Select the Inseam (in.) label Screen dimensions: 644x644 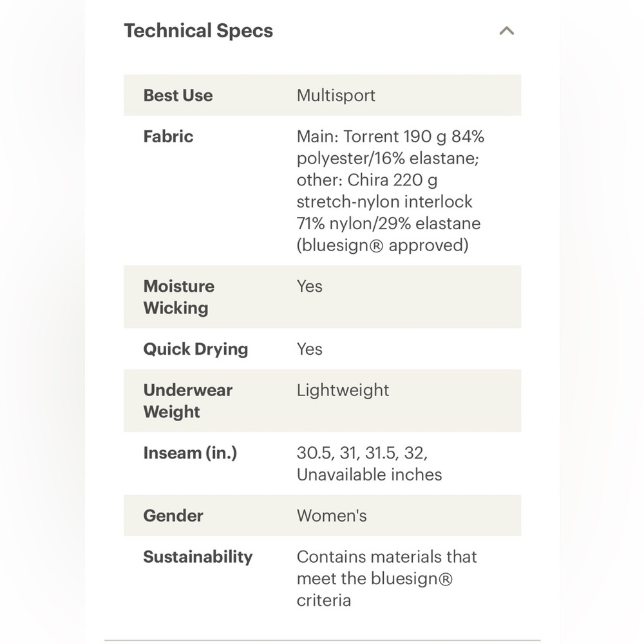(x=190, y=453)
